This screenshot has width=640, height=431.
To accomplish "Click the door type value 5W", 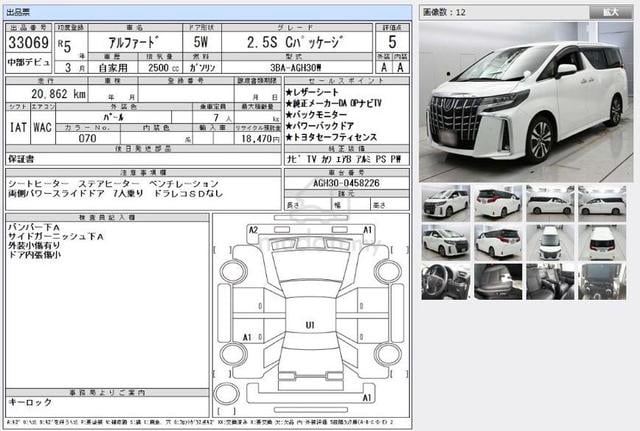I will click(x=201, y=42).
